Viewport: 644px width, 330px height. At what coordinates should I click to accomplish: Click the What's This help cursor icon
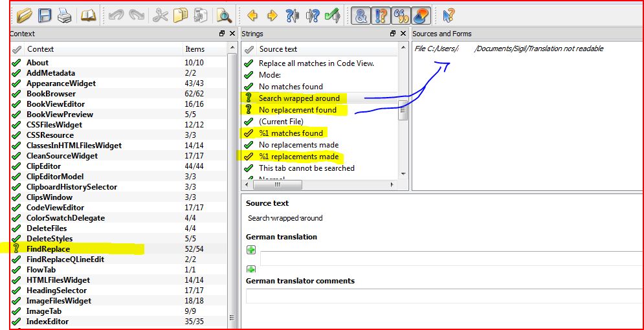point(449,16)
